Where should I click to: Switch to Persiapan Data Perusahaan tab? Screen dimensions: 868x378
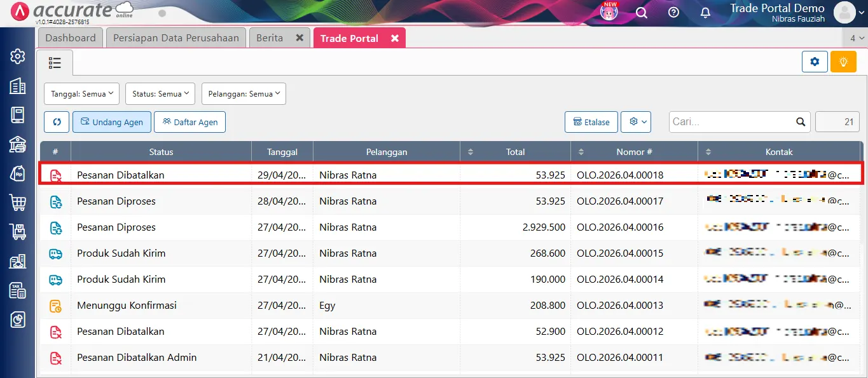[x=176, y=38]
